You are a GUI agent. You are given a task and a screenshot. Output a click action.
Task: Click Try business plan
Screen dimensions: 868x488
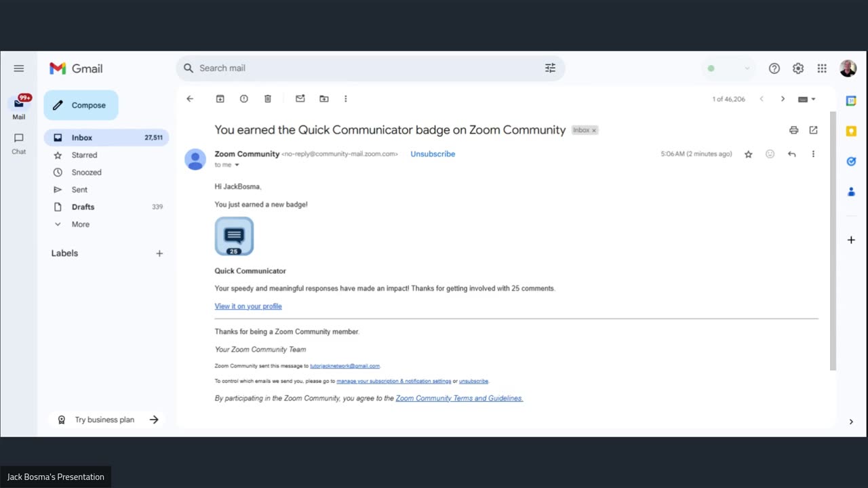tap(108, 420)
